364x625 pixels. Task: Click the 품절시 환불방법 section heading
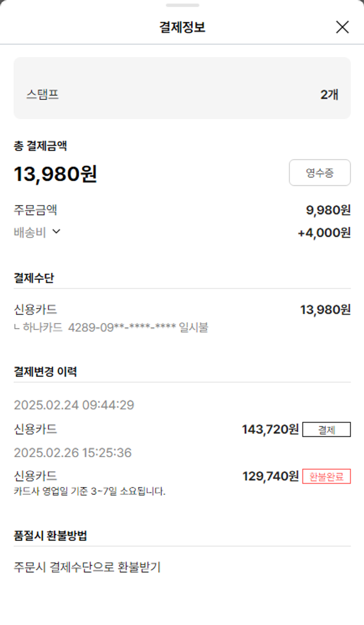click(x=50, y=536)
